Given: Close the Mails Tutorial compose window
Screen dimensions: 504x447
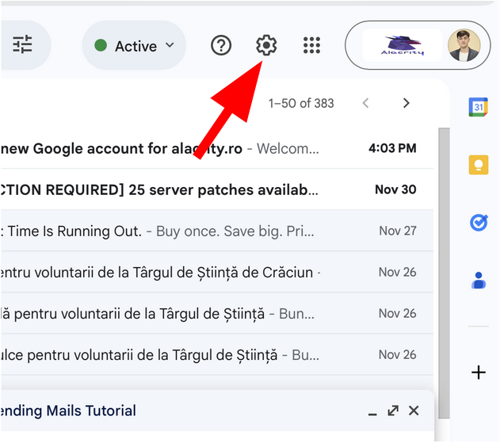Looking at the screenshot, I should [414, 411].
